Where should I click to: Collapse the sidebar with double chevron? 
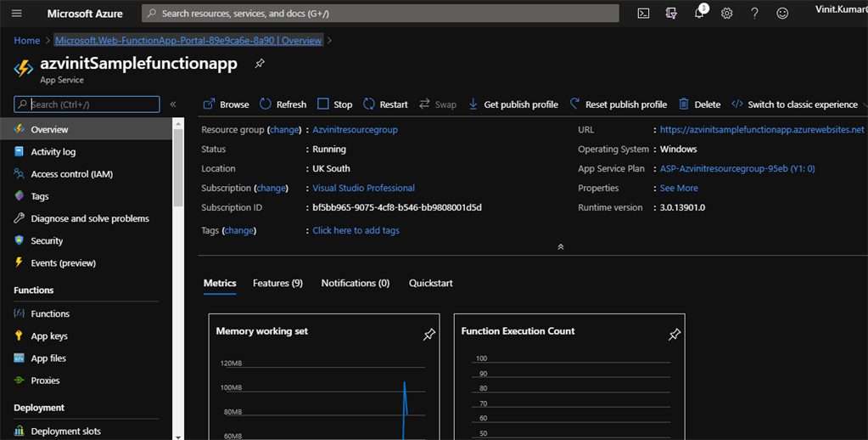pyautogui.click(x=173, y=104)
